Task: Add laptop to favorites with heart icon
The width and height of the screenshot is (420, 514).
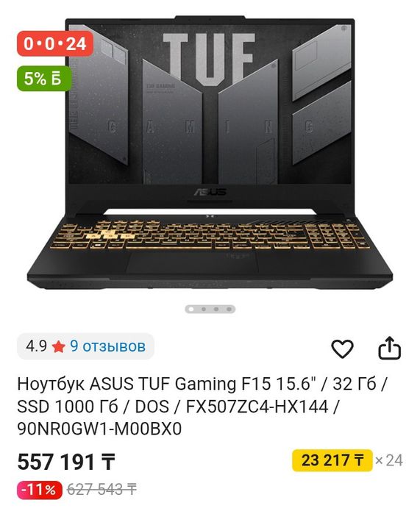Action: (x=342, y=349)
